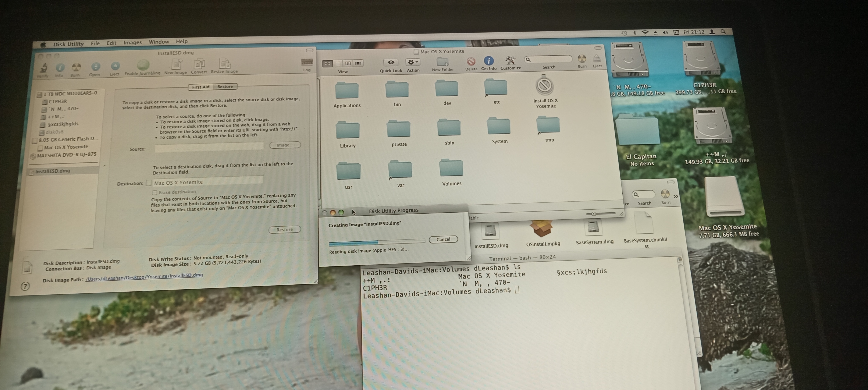Screen dimensions: 868x390
Task: Switch Finder to icon view
Action: (327, 64)
